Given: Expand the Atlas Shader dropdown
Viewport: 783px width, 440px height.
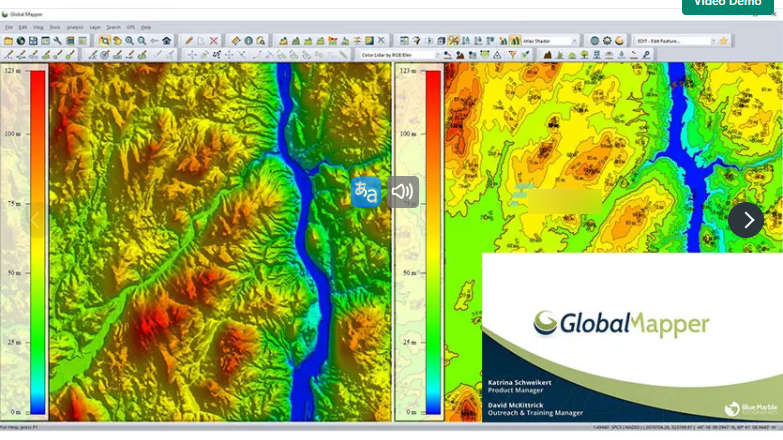Looking at the screenshot, I should click(x=574, y=41).
